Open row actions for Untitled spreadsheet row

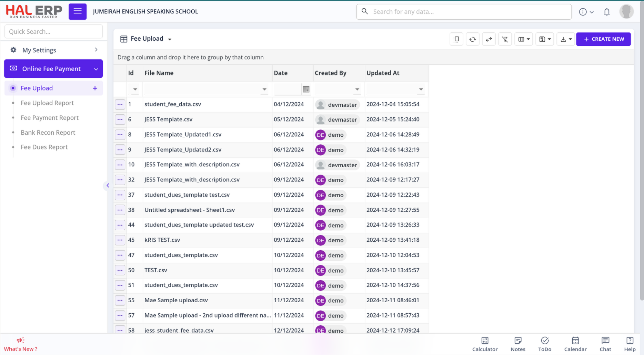click(x=120, y=210)
